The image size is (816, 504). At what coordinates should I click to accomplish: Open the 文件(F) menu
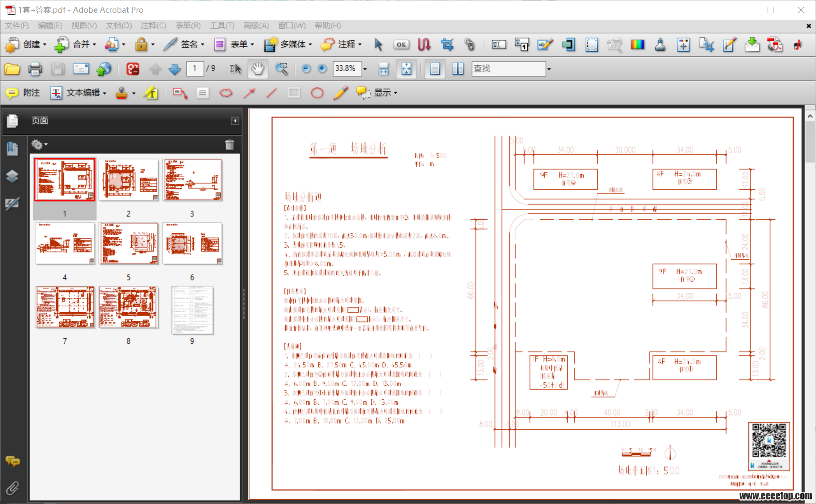(17, 26)
